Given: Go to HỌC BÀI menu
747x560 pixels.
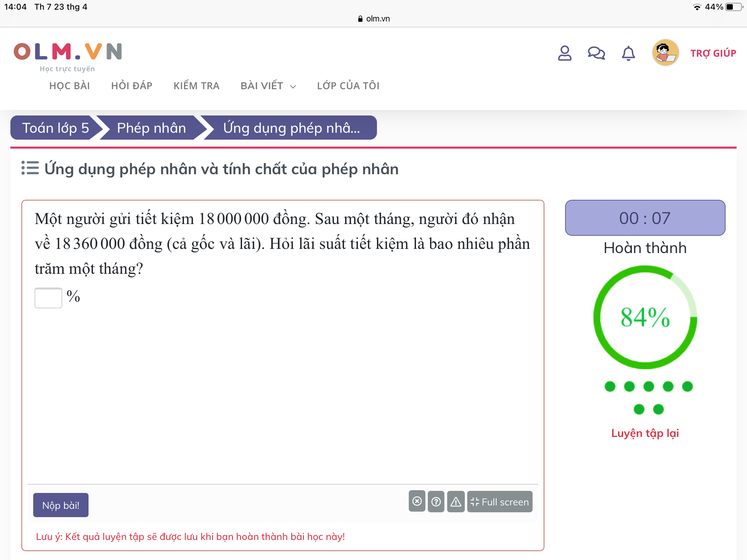Looking at the screenshot, I should [70, 86].
